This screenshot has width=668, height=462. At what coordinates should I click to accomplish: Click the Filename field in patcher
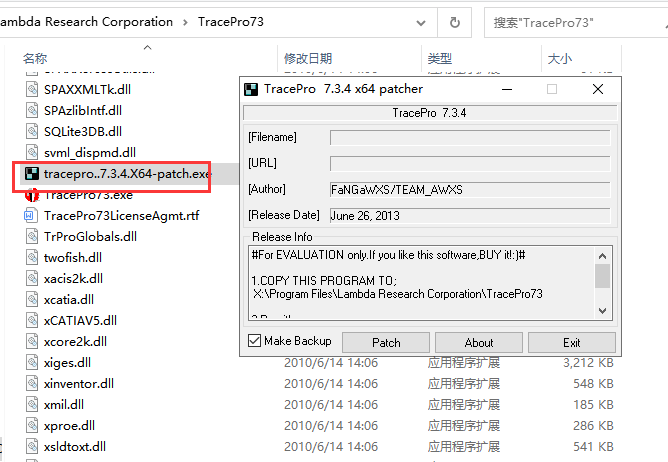469,137
